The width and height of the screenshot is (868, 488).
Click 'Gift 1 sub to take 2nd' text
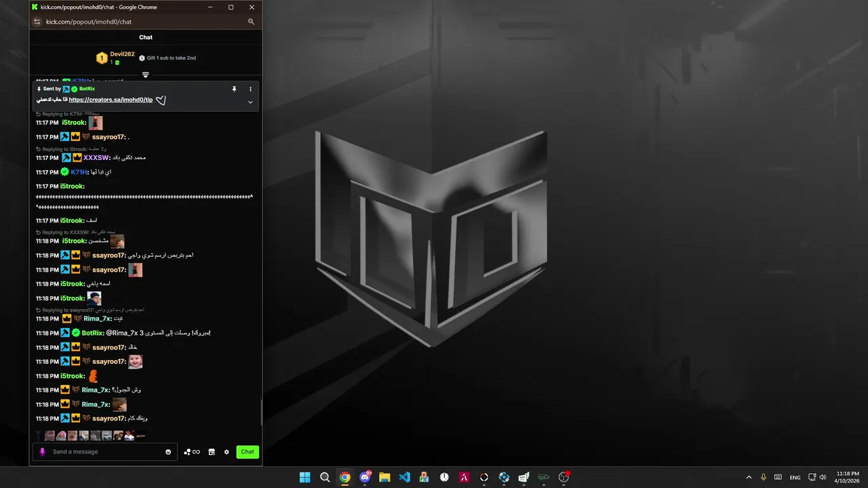click(x=171, y=58)
